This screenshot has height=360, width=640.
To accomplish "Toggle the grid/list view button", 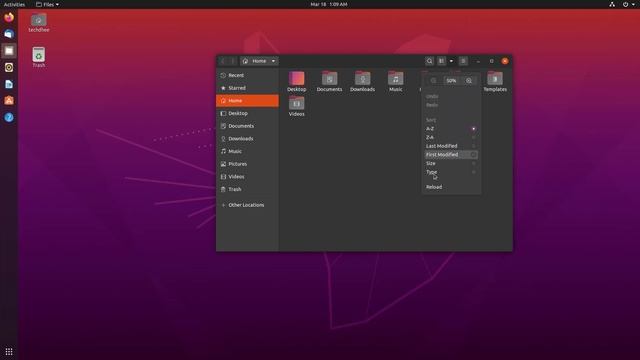I will pyautogui.click(x=442, y=61).
